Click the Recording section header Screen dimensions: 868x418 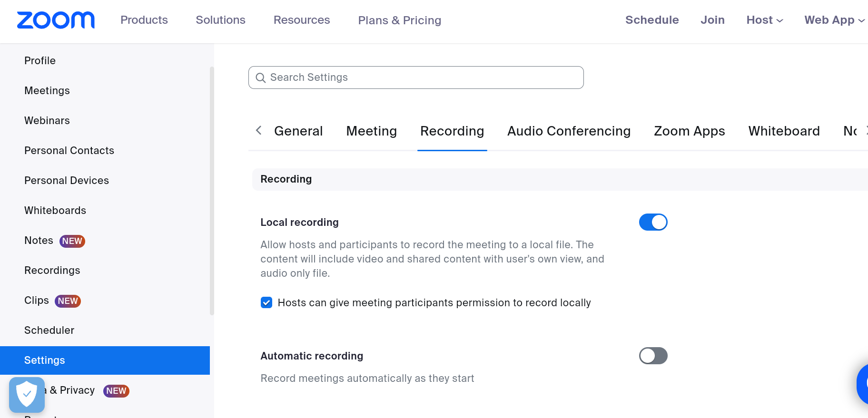click(560, 179)
